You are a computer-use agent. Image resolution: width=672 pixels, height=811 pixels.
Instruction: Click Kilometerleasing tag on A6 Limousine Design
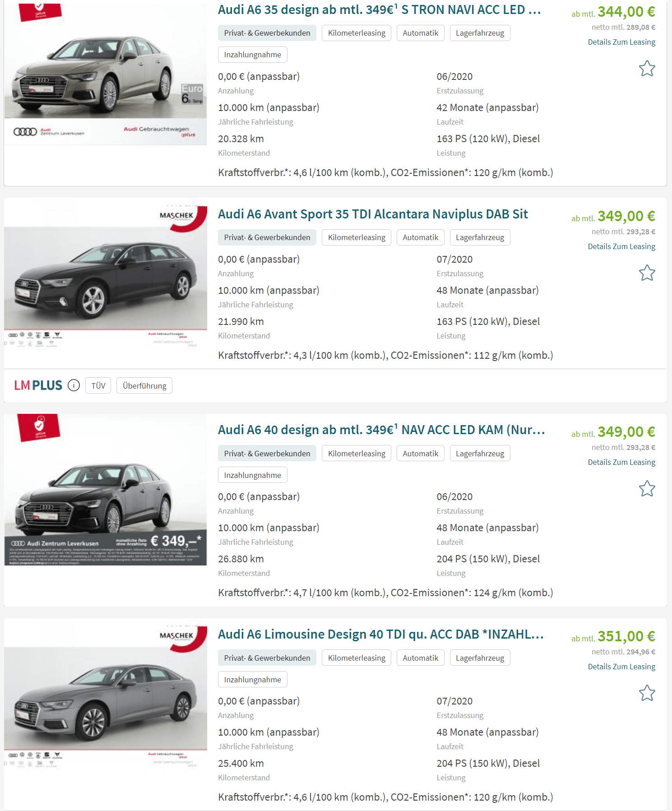click(x=357, y=658)
